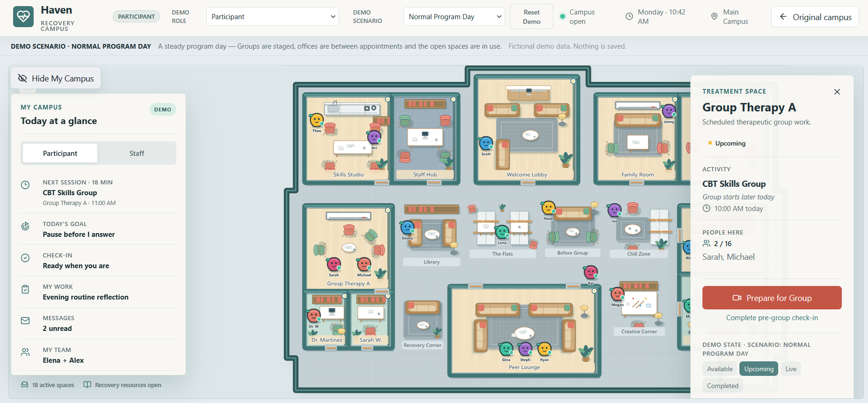Image resolution: width=868 pixels, height=403 pixels.
Task: Set demo state to Completed
Action: coord(723,386)
